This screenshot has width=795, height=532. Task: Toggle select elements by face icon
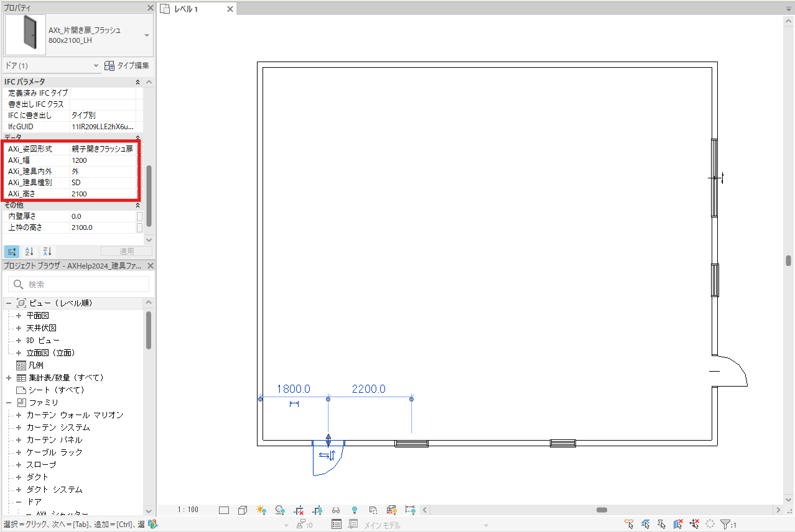click(x=678, y=525)
